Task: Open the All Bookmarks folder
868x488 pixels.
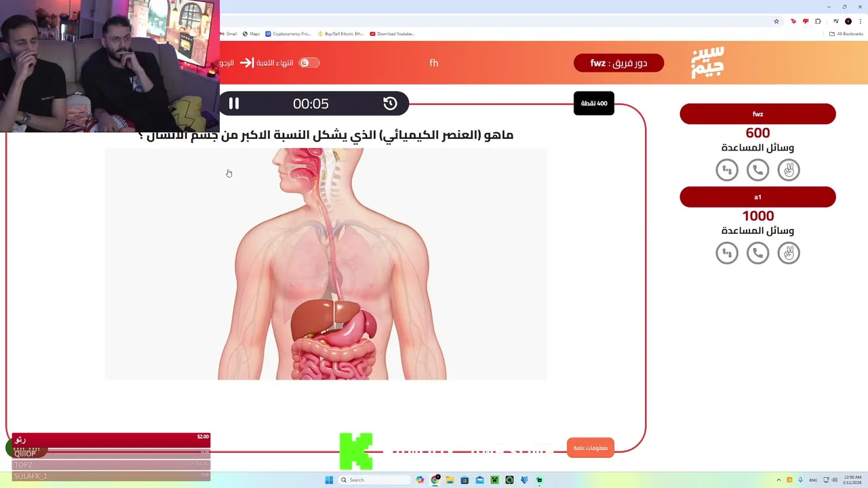Action: click(x=846, y=34)
